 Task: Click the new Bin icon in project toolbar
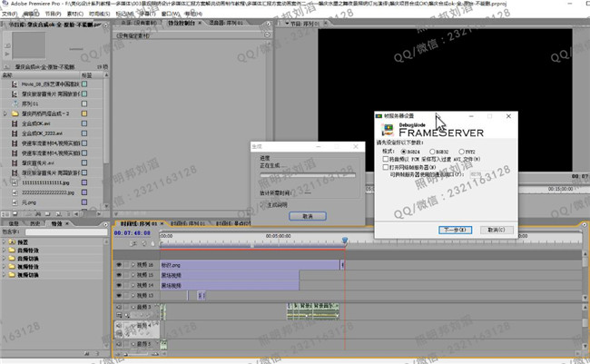pos(48,214)
